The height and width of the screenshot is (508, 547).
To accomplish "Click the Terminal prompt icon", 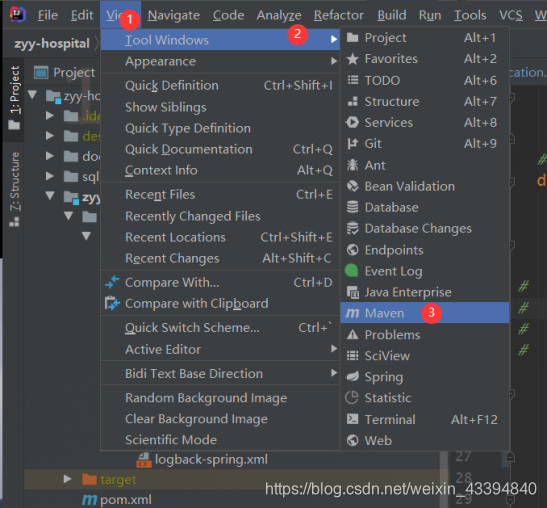I will tap(353, 419).
